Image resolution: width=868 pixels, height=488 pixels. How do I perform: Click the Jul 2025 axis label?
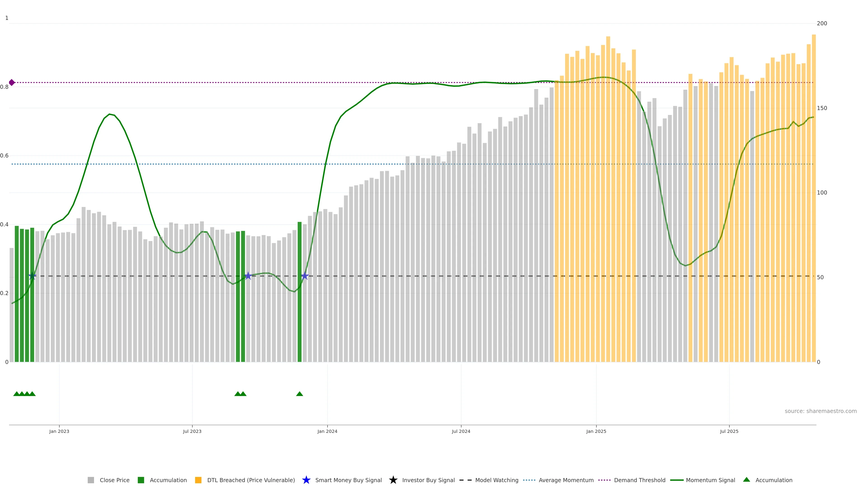(x=729, y=431)
